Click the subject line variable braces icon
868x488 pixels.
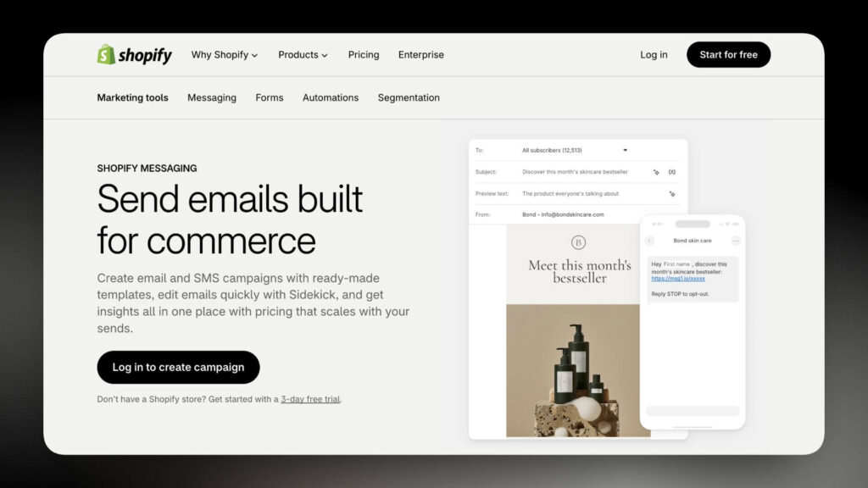(x=671, y=172)
